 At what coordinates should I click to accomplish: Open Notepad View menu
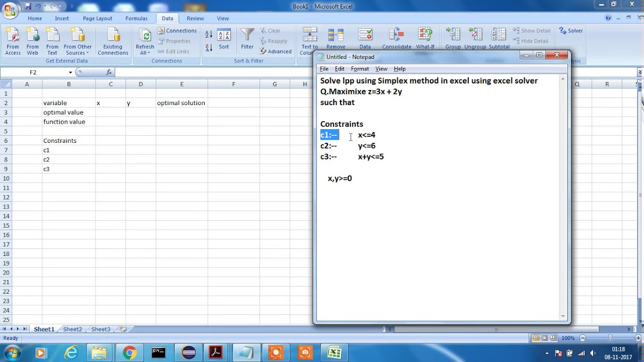click(x=381, y=69)
